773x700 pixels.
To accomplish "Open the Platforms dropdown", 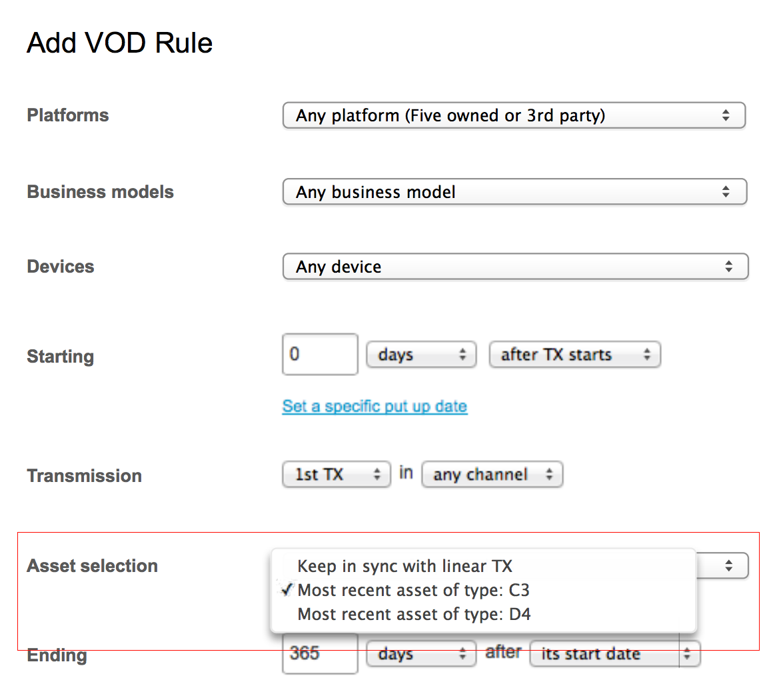I will click(x=513, y=115).
